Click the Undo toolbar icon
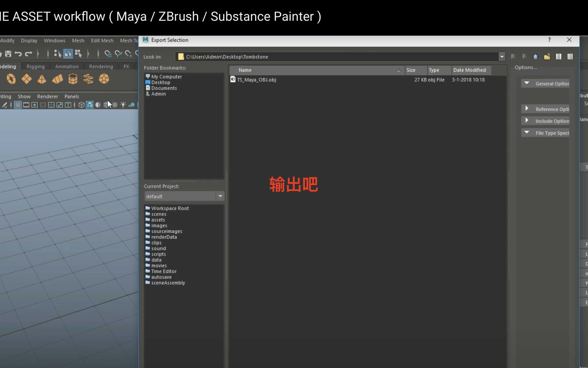Screen dimensions: 588x368 [x=18, y=54]
